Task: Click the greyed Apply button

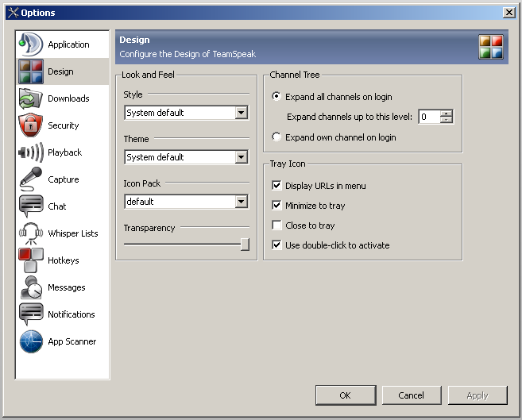Action: pyautogui.click(x=478, y=395)
